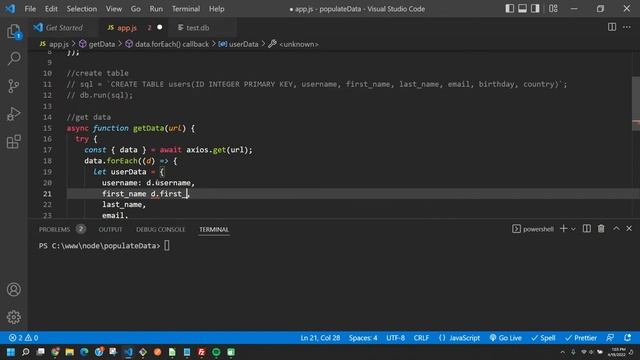Open the File menu

30,9
